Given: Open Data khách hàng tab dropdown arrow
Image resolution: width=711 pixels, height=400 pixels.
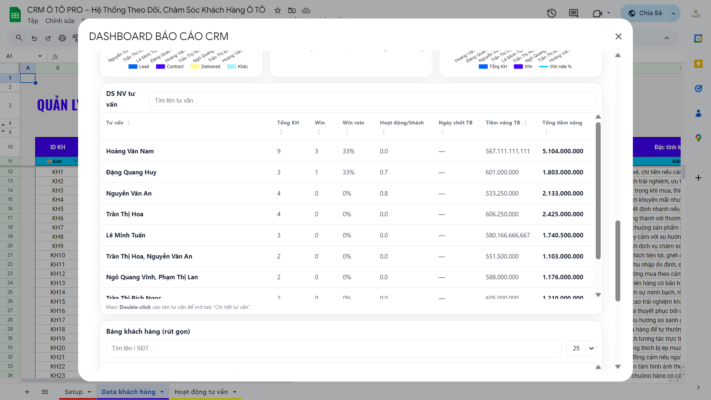Looking at the screenshot, I should pyautogui.click(x=162, y=391).
